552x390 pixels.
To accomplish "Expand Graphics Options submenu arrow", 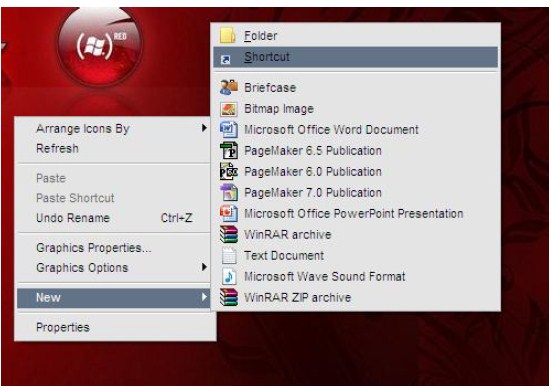I will click(204, 267).
